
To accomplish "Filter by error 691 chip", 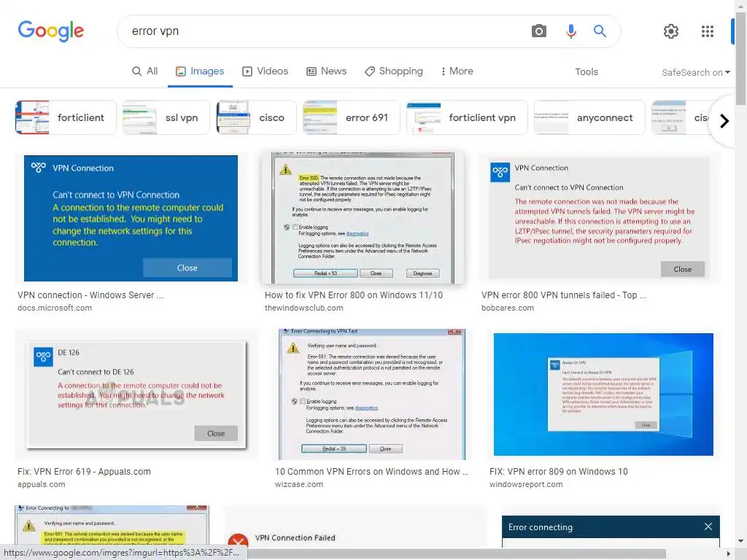I will pos(351,117).
